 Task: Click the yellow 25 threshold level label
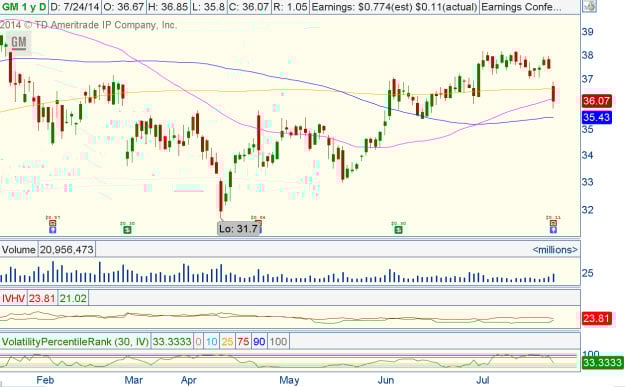coord(227,342)
